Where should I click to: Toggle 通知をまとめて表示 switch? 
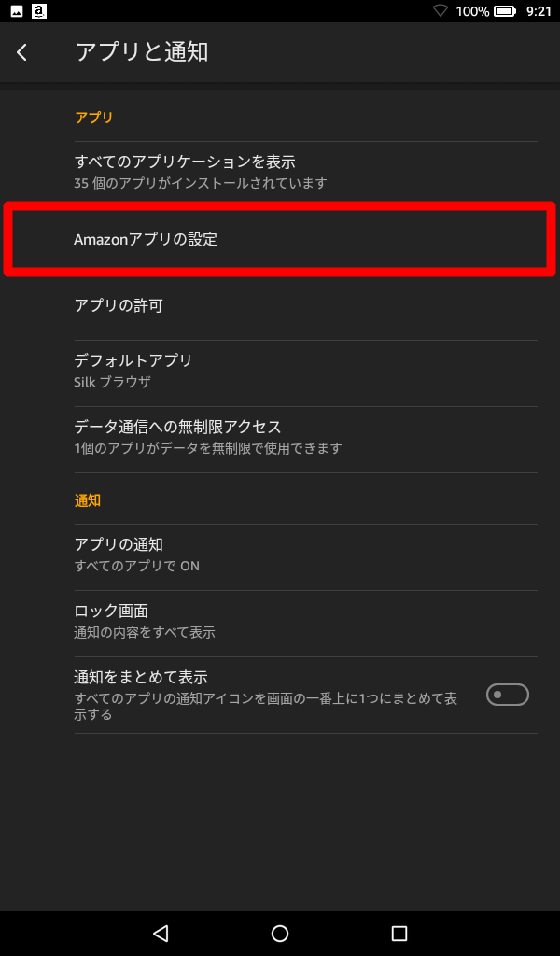[x=507, y=695]
